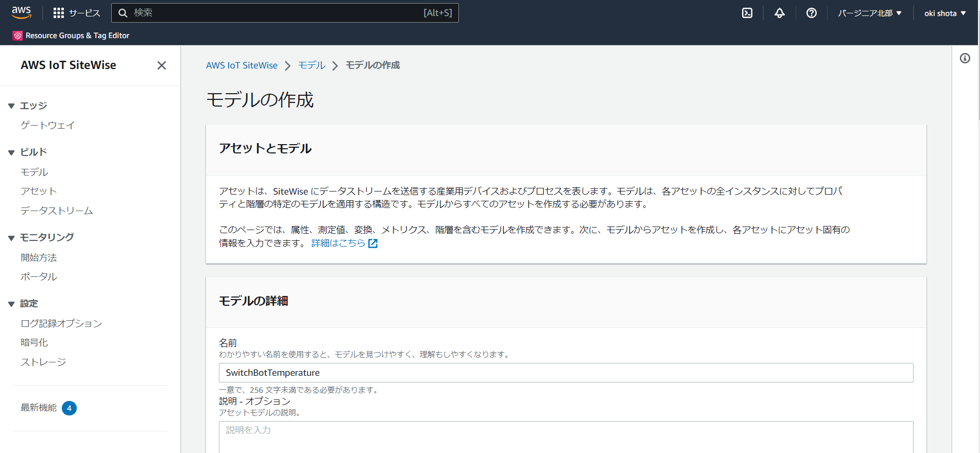Click the サービス menu label

point(84,13)
